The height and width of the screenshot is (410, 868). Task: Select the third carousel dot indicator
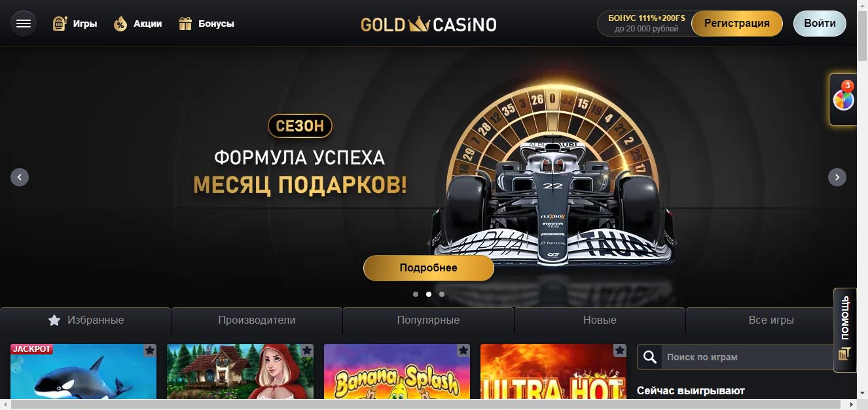(442, 294)
